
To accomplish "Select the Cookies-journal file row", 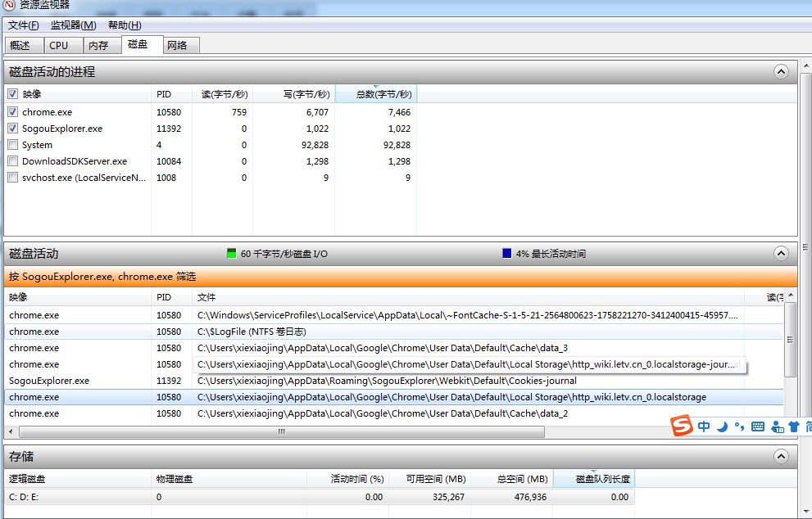I will tap(394, 381).
